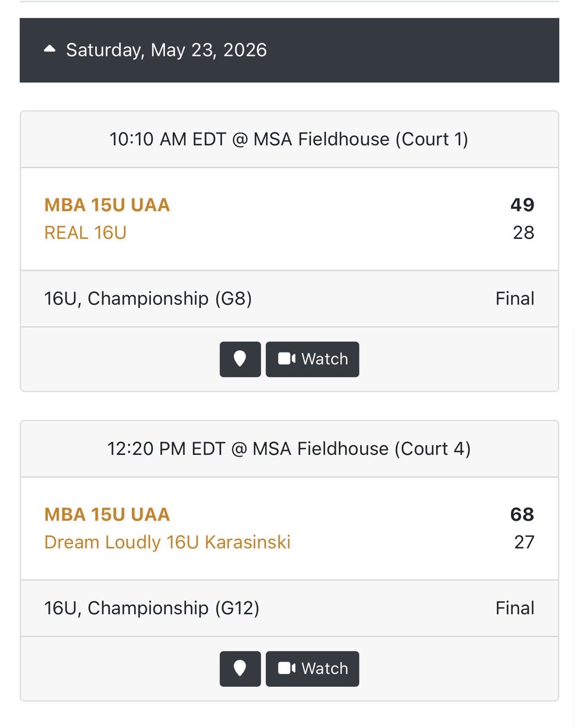579x728 pixels.
Task: Open Dream Loudly 16U Karasinski team link
Action: click(x=167, y=542)
